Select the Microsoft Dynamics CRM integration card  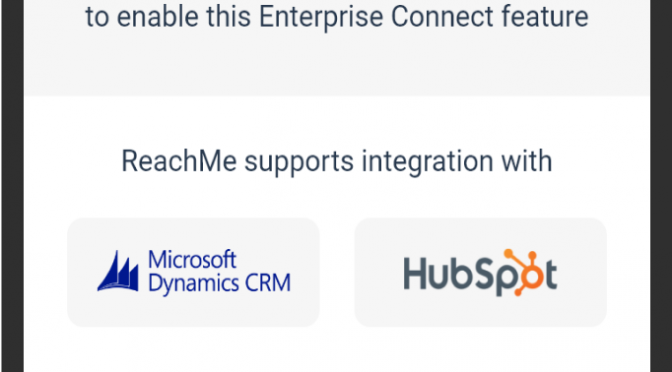pos(193,272)
